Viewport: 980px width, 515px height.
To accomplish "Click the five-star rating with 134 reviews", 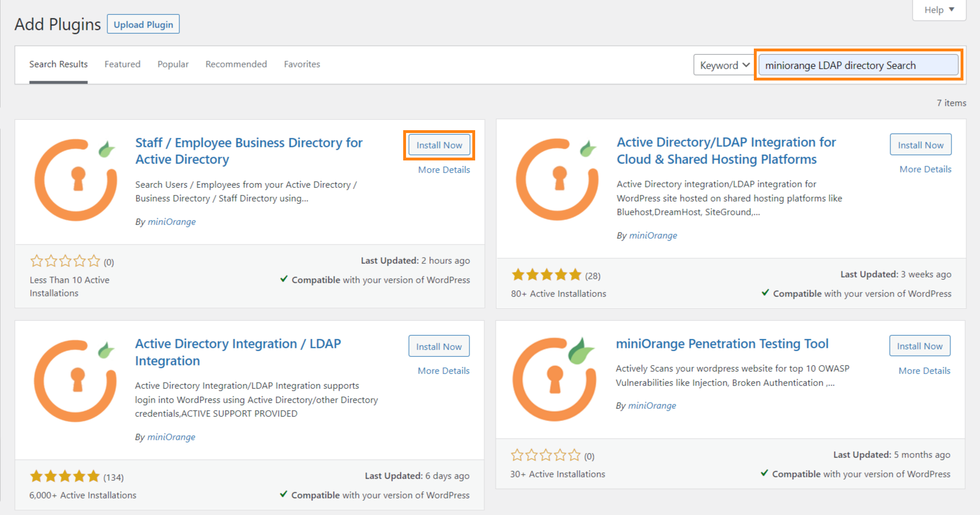I will [x=77, y=477].
